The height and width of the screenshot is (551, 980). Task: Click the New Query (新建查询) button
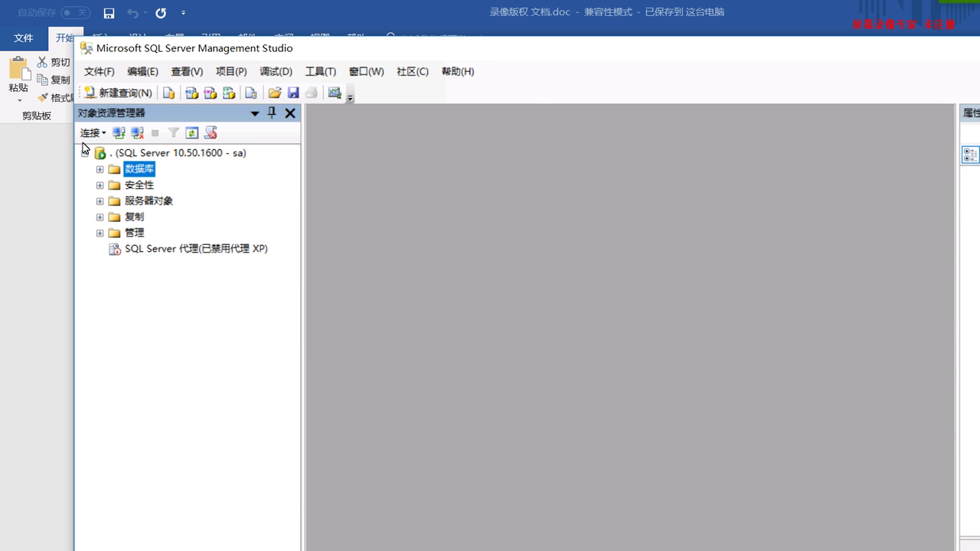(x=119, y=93)
